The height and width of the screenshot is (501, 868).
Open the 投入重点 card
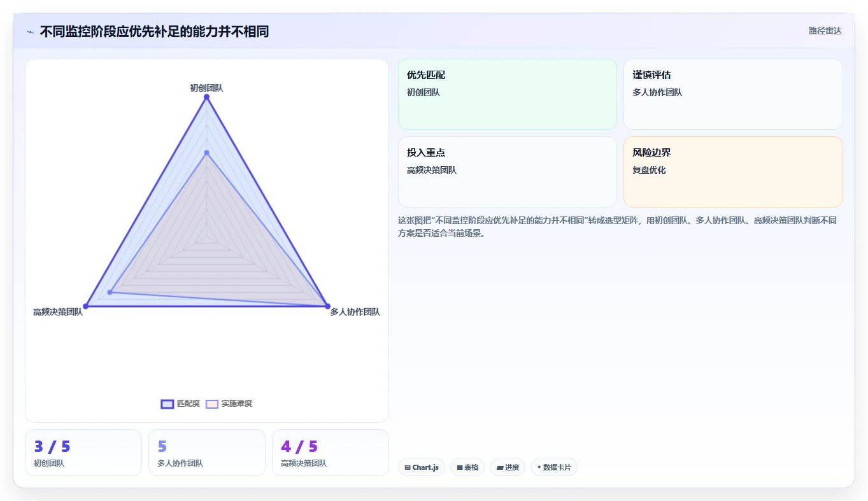point(508,172)
